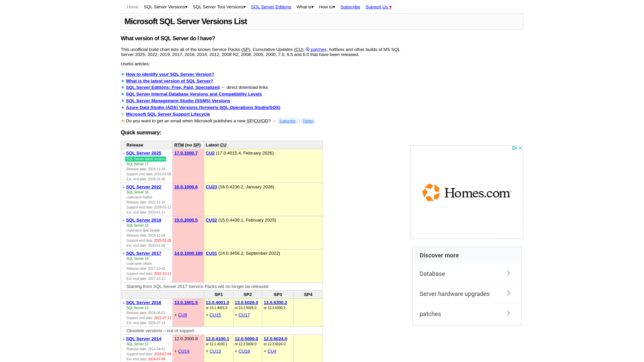This screenshot has height=362, width=644.
Task: Click the jump-down arrow beside SQL Server 2019
Action: (x=123, y=220)
